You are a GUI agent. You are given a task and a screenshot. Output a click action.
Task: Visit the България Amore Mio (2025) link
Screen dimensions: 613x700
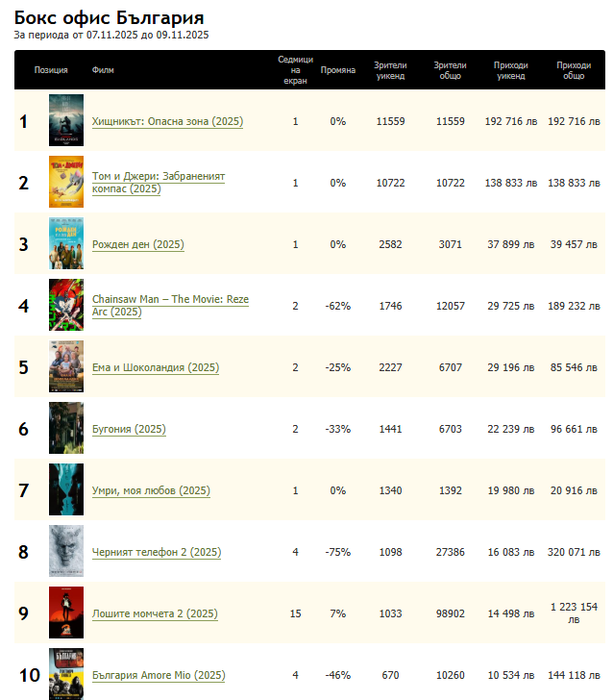[159, 676]
